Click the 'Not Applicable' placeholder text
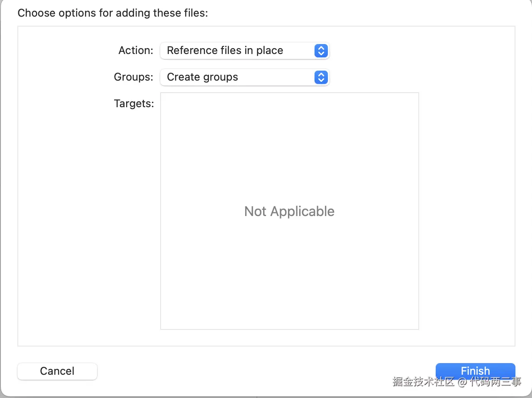 (x=289, y=211)
